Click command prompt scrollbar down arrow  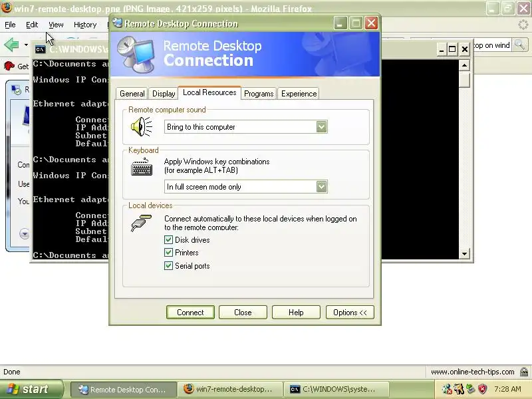coord(464,253)
